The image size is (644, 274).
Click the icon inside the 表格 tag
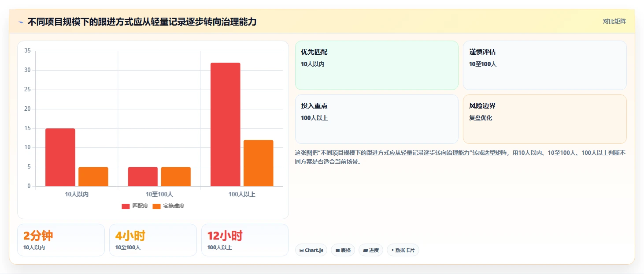point(337,250)
